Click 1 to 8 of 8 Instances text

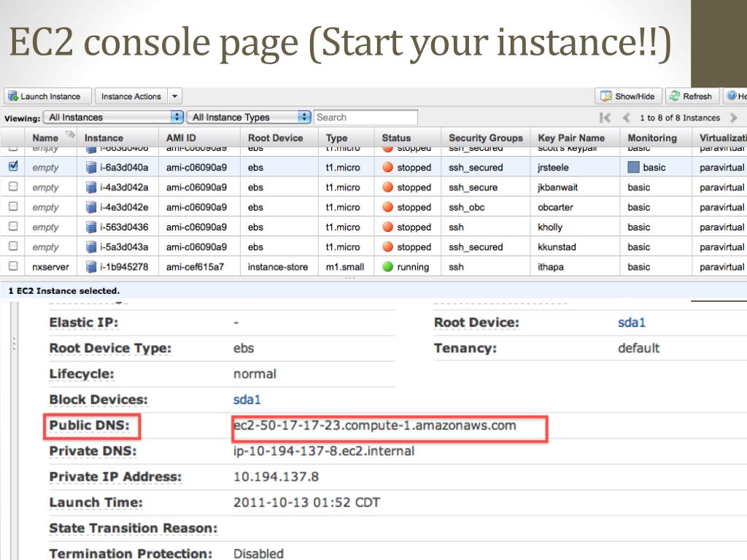680,117
